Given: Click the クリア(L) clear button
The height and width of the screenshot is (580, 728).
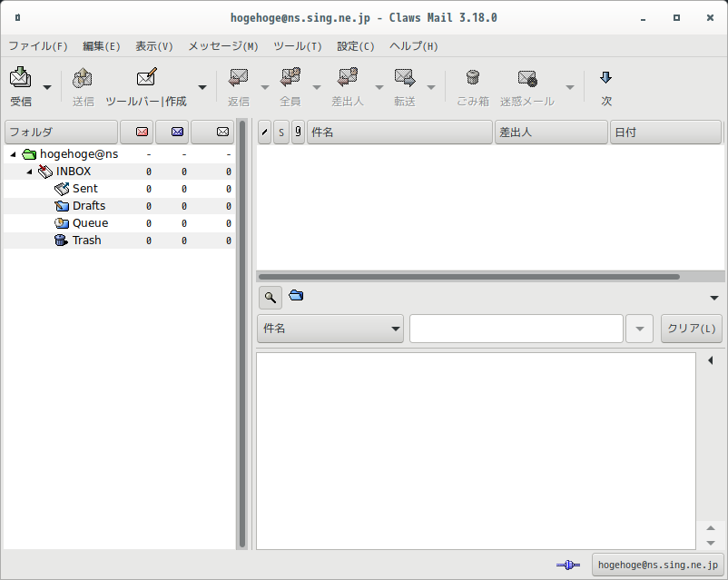Looking at the screenshot, I should [x=692, y=329].
